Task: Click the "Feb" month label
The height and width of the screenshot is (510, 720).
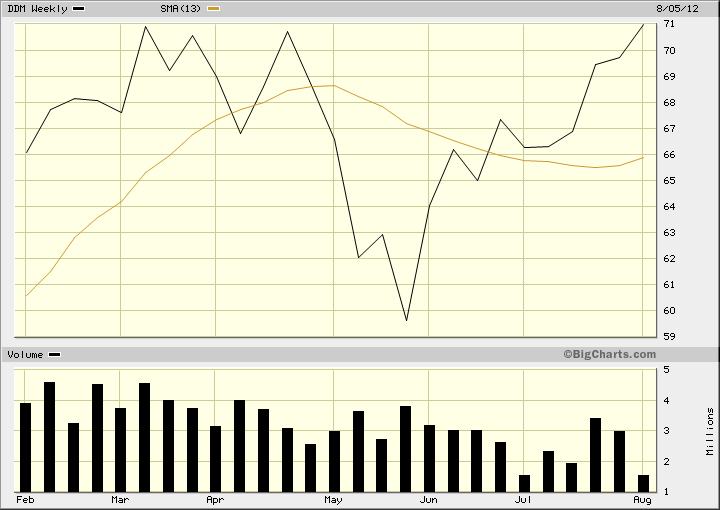Action: (25, 500)
